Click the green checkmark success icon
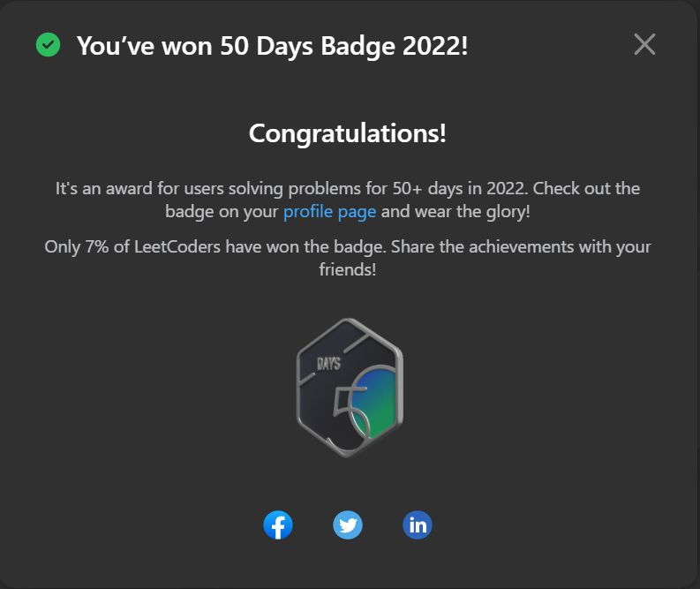Screen dimensions: 700x589 [49, 45]
